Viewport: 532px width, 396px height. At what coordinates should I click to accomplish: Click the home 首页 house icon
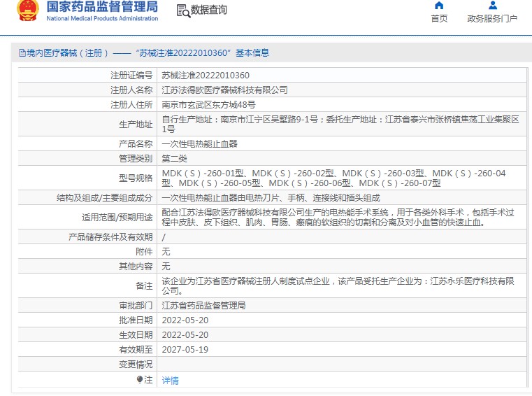tap(439, 5)
